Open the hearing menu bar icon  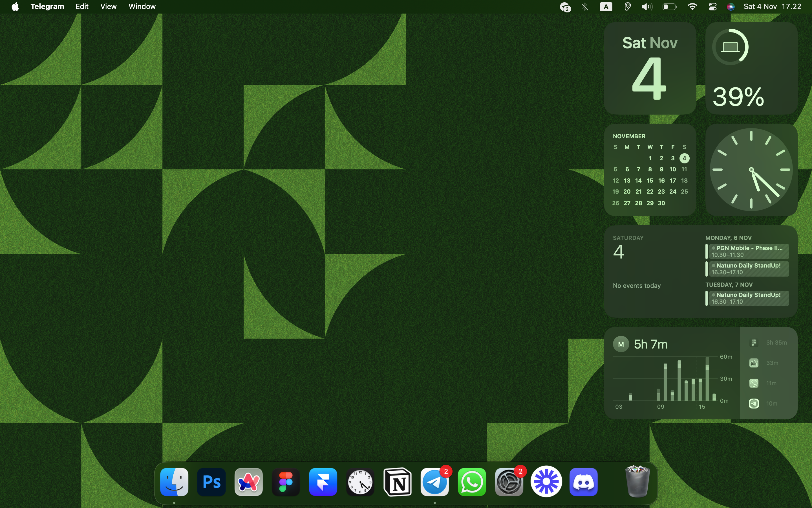point(627,7)
